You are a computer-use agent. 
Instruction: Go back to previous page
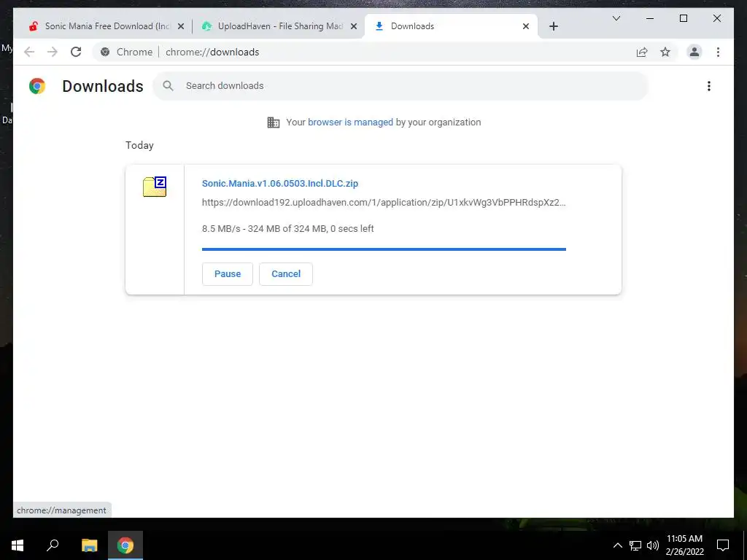[x=29, y=52]
